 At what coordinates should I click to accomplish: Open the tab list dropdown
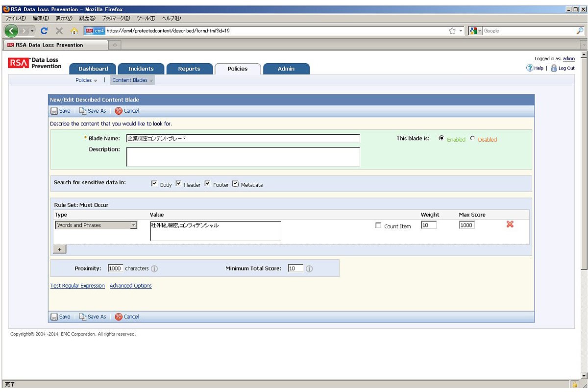point(583,45)
